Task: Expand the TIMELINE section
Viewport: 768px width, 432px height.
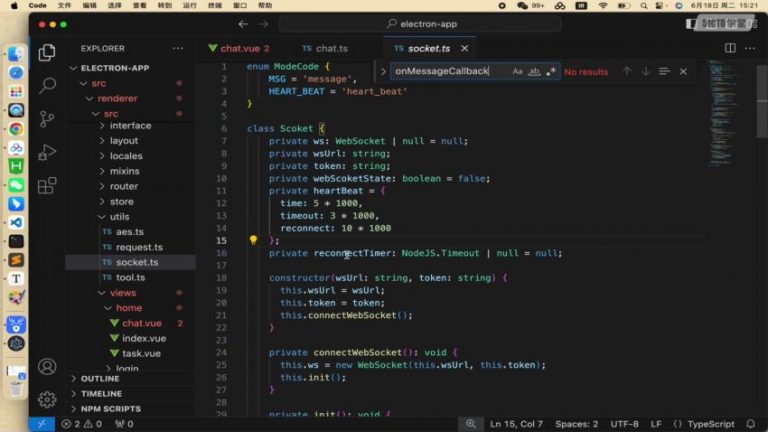Action: click(101, 394)
